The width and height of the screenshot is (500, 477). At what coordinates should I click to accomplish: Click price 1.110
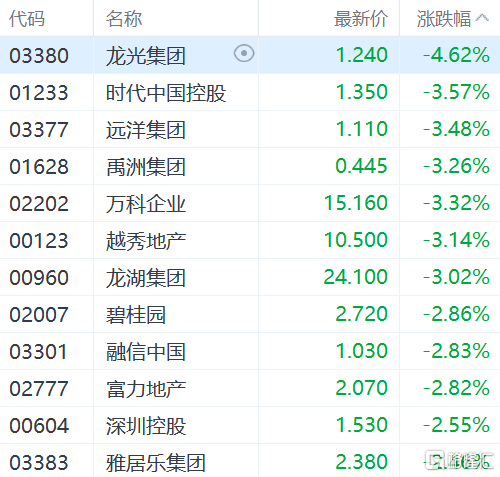[x=362, y=129]
